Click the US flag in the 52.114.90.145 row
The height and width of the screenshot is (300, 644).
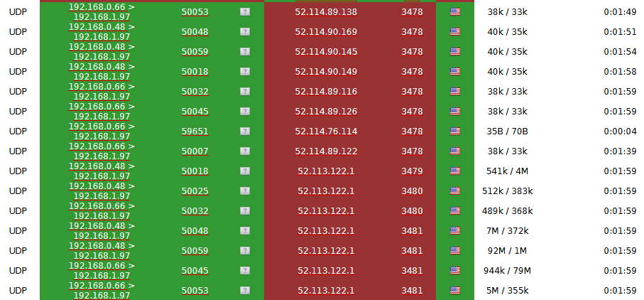(x=454, y=51)
